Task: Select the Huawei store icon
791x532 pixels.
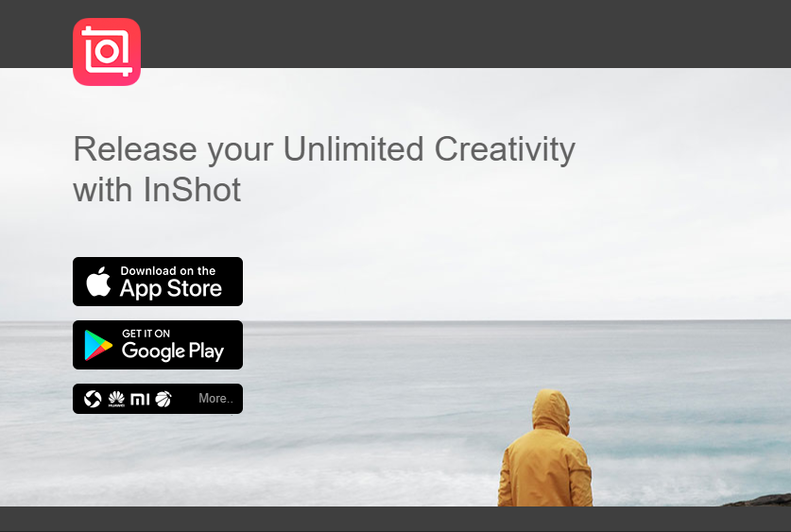Action: [x=116, y=399]
